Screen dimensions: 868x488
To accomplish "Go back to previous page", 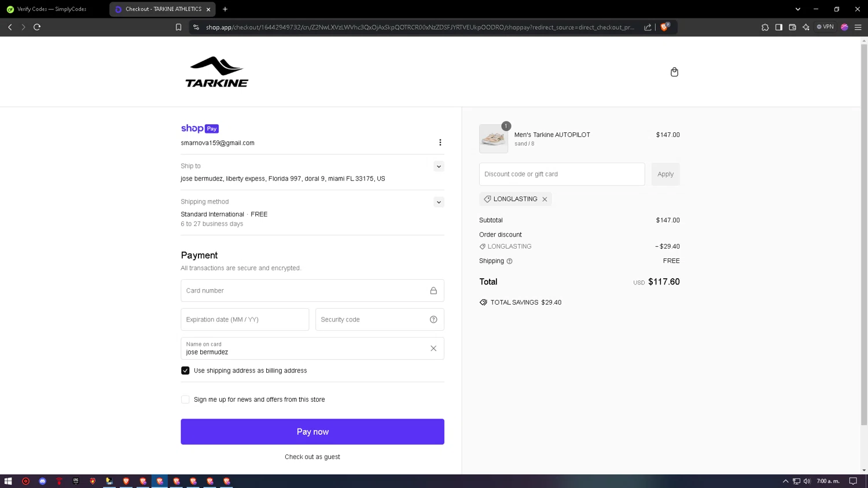I will [x=10, y=27].
